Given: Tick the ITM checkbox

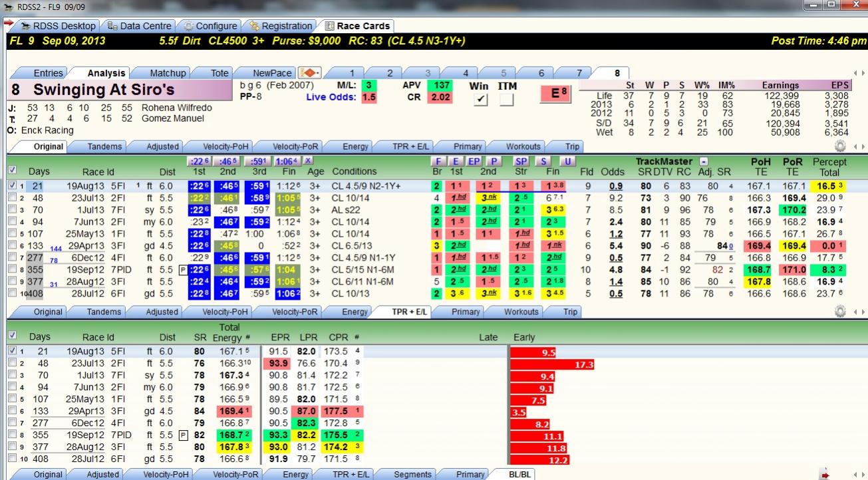Looking at the screenshot, I should click(x=507, y=100).
